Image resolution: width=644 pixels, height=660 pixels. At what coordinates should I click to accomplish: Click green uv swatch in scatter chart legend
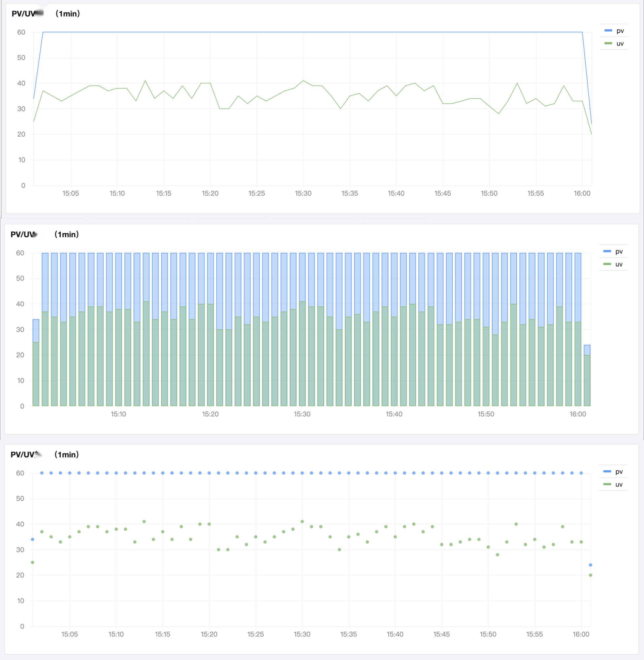pyautogui.click(x=607, y=484)
